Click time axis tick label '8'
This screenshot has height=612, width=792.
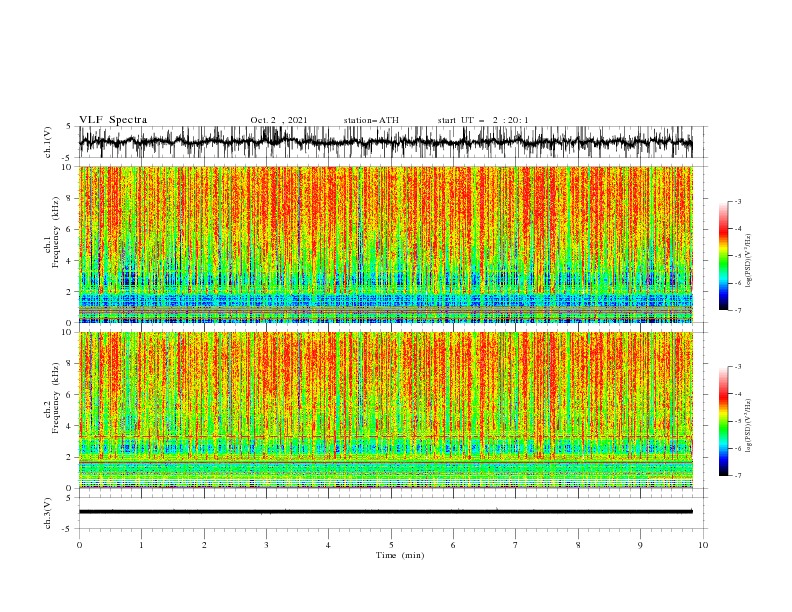578,545
